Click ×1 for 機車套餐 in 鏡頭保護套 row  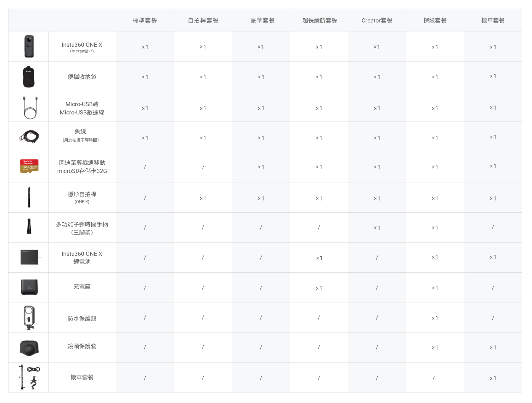tap(493, 347)
